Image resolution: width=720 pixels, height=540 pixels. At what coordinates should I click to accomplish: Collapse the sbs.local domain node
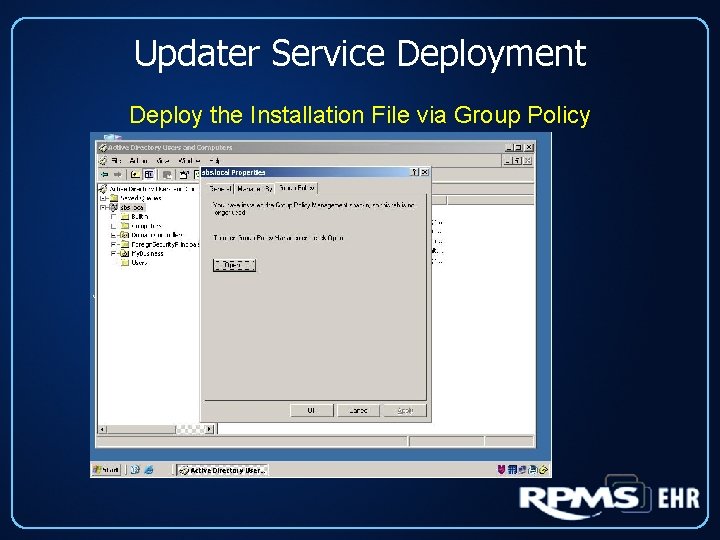click(x=104, y=208)
